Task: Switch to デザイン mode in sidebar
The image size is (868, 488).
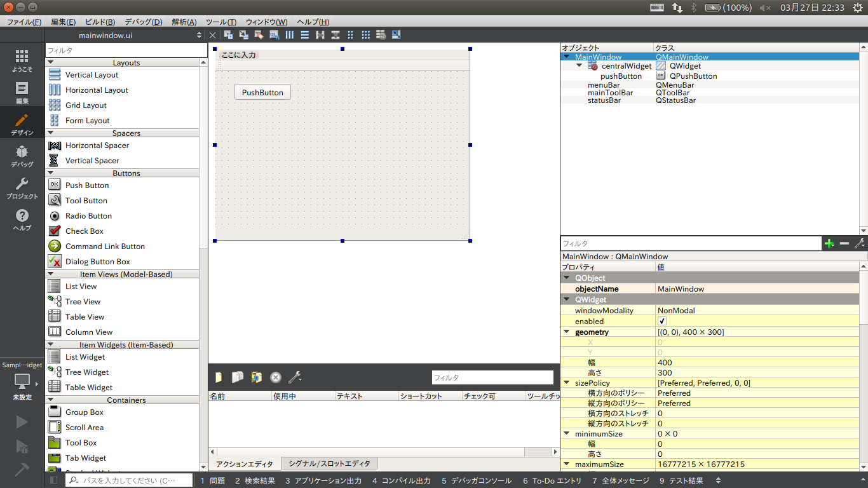Action: [22, 125]
